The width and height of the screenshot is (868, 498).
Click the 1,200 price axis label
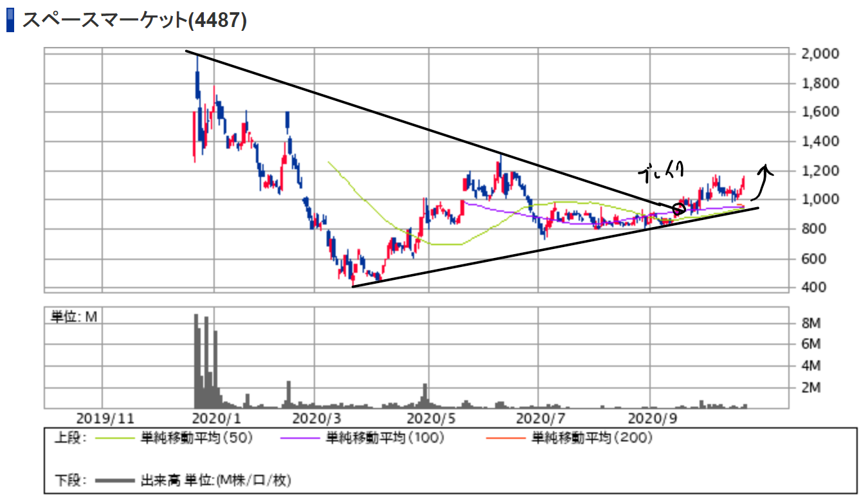tap(820, 171)
